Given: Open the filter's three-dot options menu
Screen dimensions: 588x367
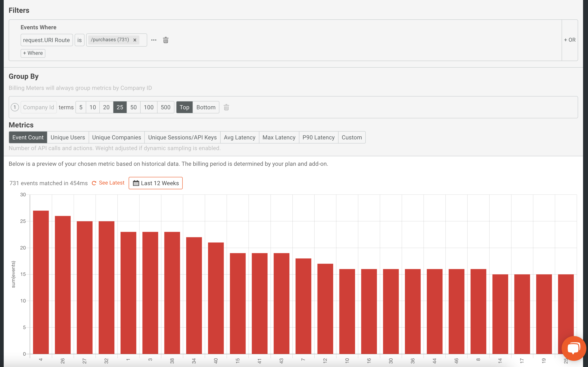Looking at the screenshot, I should click(154, 40).
